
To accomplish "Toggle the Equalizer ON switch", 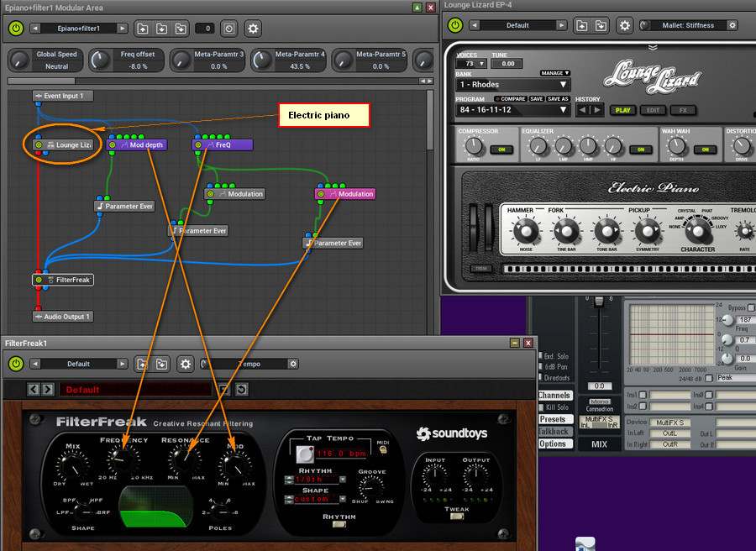I will point(641,150).
